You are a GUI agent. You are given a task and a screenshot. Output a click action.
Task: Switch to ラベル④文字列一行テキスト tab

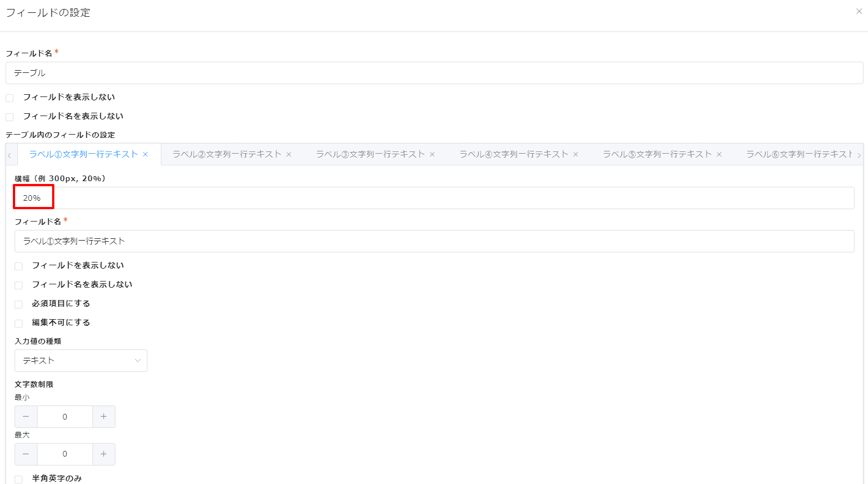tap(514, 154)
